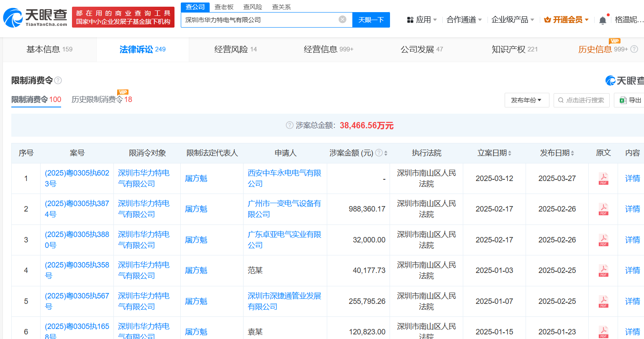
Task: Open the 法律诉讼 tab
Action: pyautogui.click(x=143, y=49)
